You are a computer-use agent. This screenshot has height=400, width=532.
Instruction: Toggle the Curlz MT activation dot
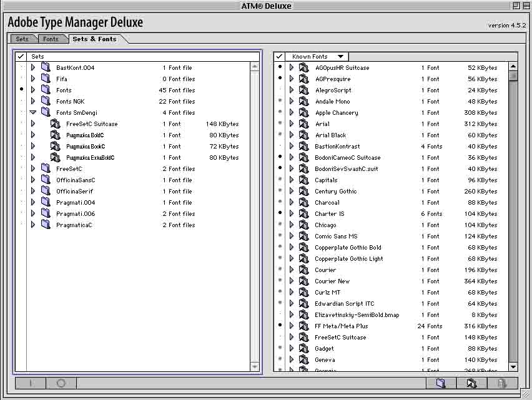[280, 291]
